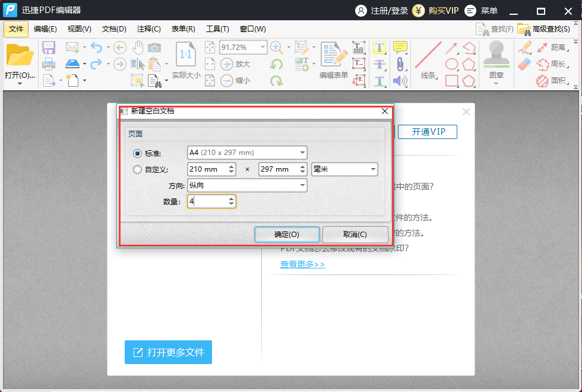This screenshot has width=582, height=392.
Task: Select the highlight text T tool
Action: (x=379, y=48)
